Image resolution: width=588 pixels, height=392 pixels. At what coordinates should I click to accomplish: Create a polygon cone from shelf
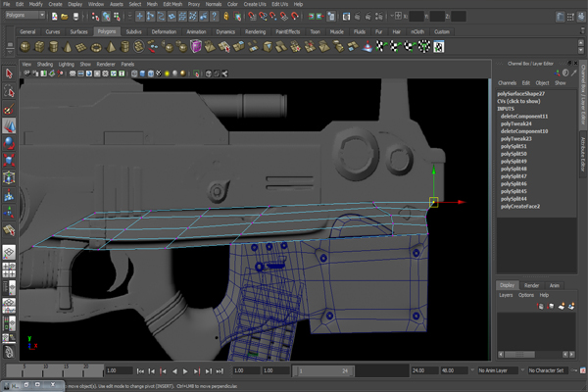68,47
